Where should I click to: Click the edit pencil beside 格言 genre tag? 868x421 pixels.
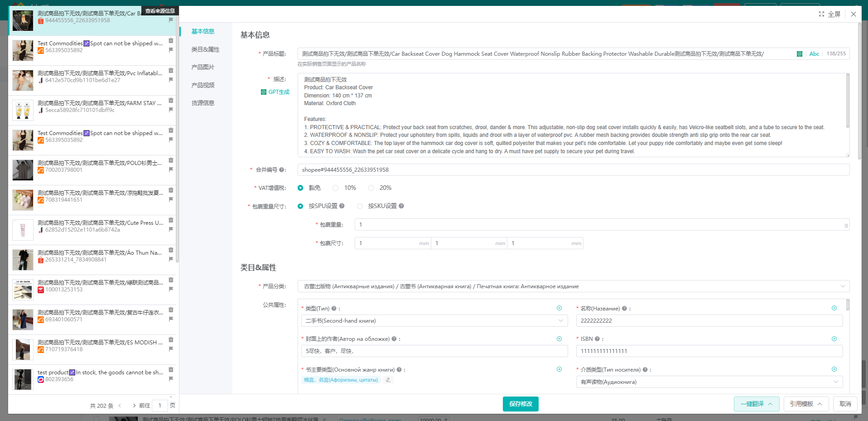[x=388, y=380]
